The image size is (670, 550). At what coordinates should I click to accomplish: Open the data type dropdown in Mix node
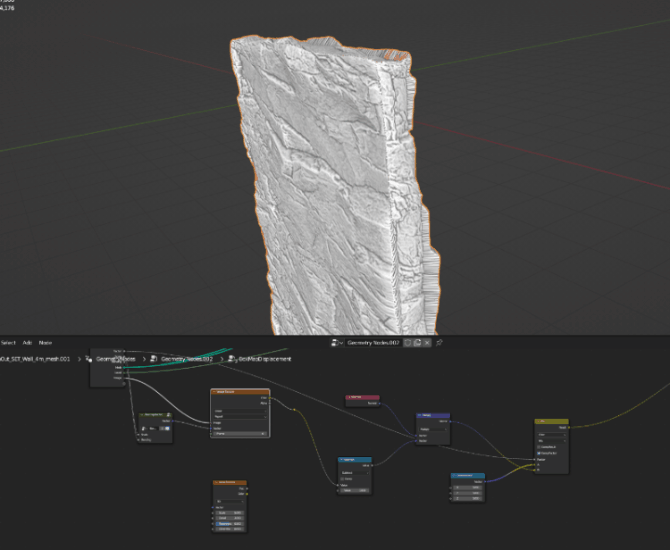[x=552, y=435]
